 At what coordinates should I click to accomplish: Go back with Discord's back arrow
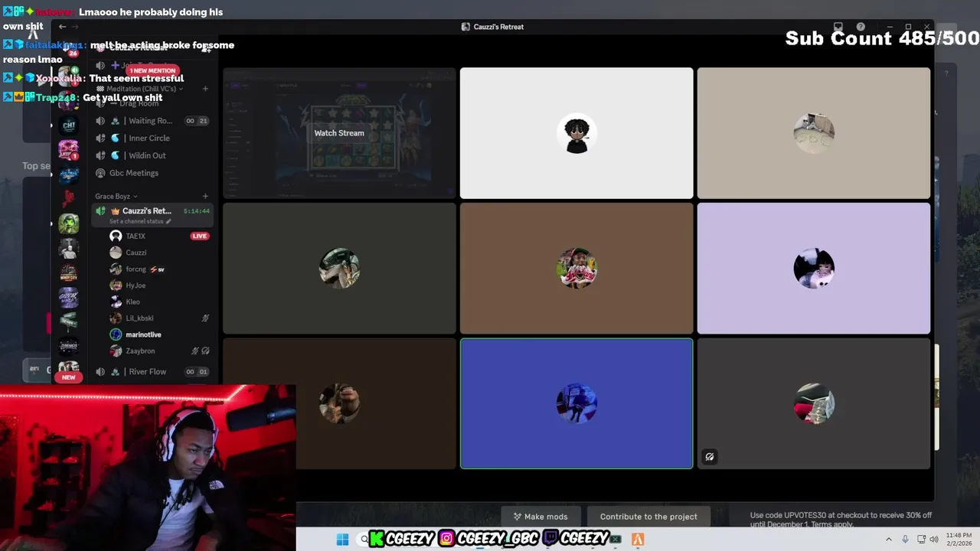[x=63, y=27]
